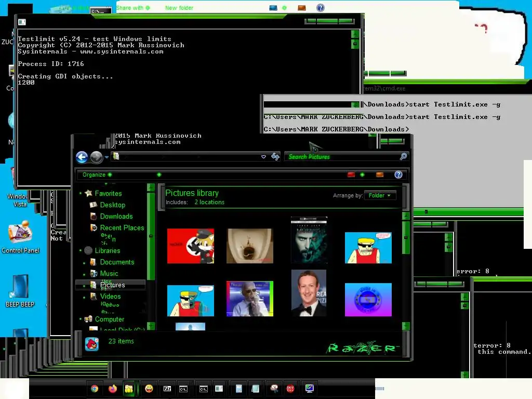Click Testlimit console window system icon
This screenshot has height=399, width=532.
(22, 22)
